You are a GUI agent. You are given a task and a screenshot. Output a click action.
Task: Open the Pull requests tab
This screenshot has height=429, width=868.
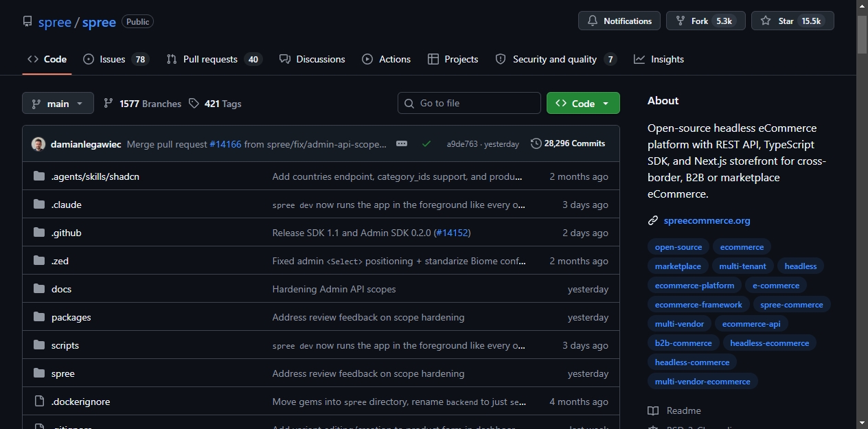pos(214,59)
